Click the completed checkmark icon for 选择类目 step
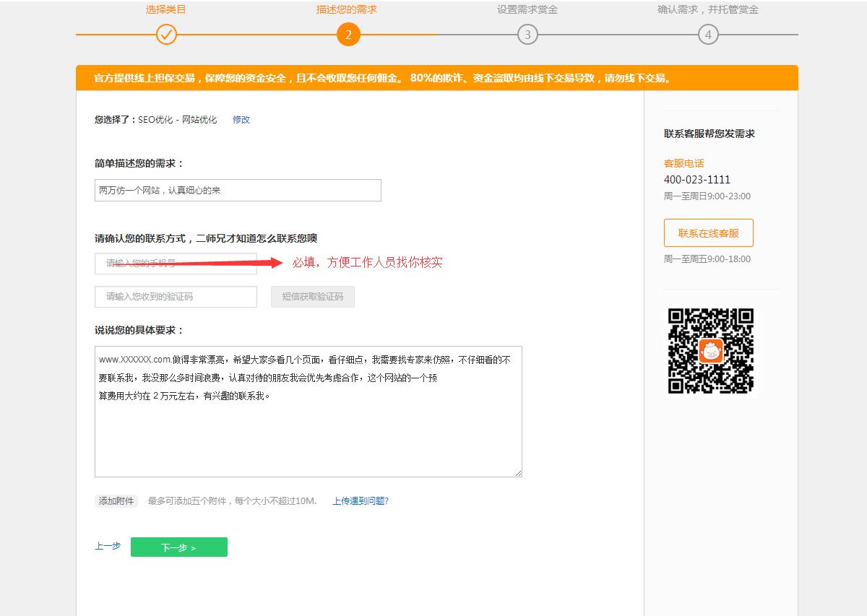Image resolution: width=867 pixels, height=616 pixels. click(x=166, y=35)
